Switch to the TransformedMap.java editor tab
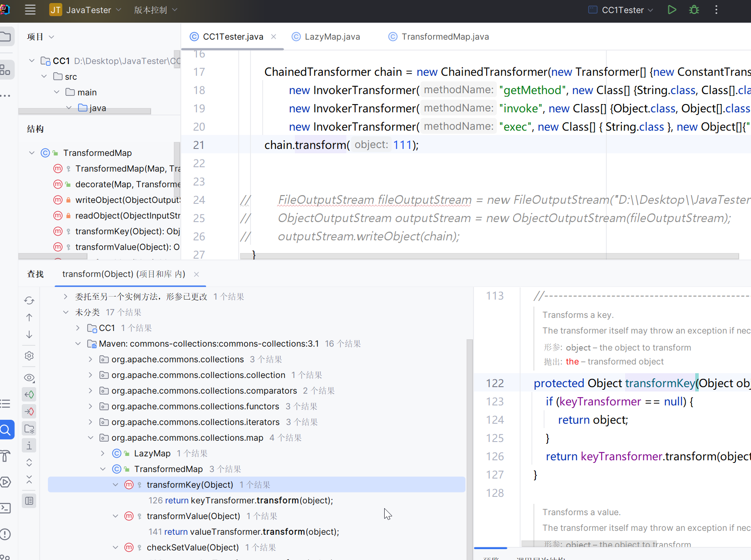The width and height of the screenshot is (751, 560). [x=445, y=37]
